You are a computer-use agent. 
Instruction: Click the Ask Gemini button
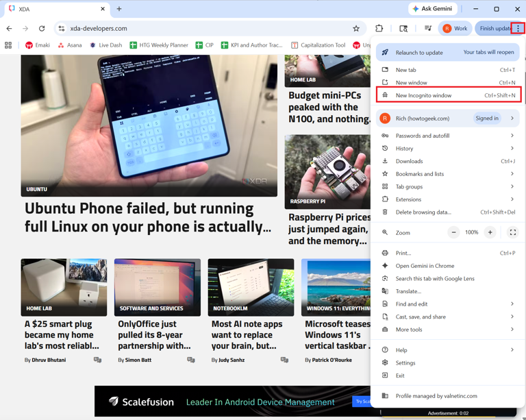(432, 9)
